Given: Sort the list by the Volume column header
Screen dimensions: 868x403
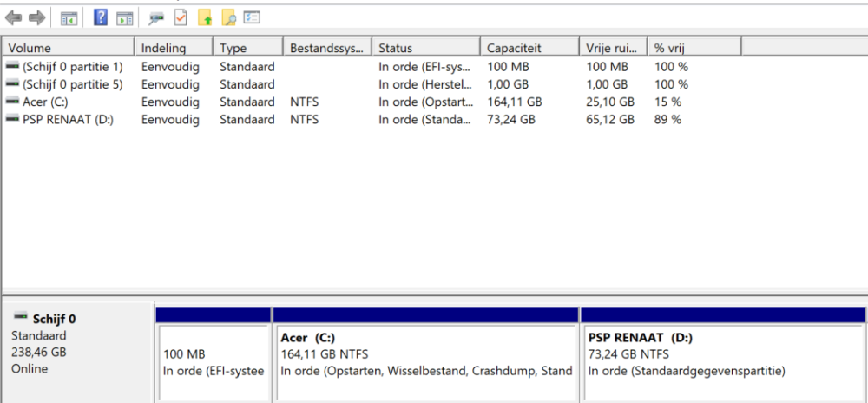Looking at the screenshot, I should pos(69,48).
